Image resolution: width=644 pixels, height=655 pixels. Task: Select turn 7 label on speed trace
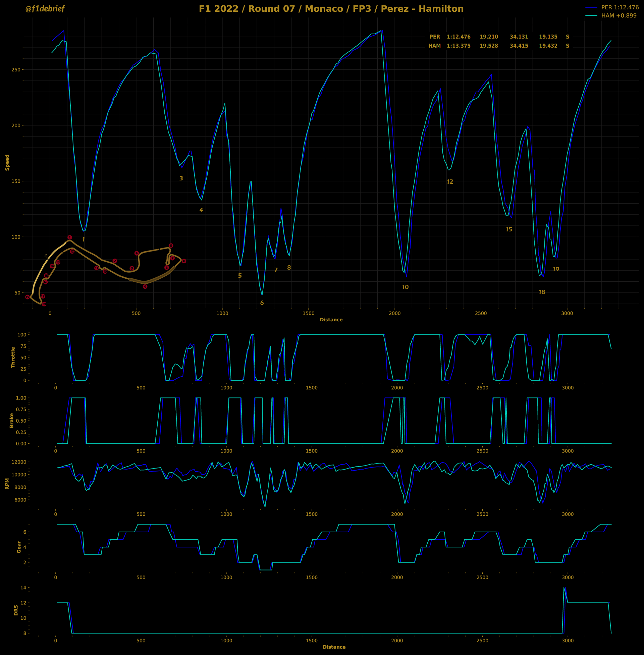pyautogui.click(x=276, y=270)
